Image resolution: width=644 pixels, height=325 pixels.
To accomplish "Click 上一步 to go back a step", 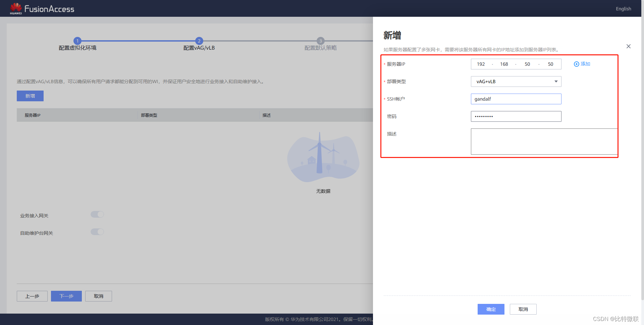I will 32,296.
